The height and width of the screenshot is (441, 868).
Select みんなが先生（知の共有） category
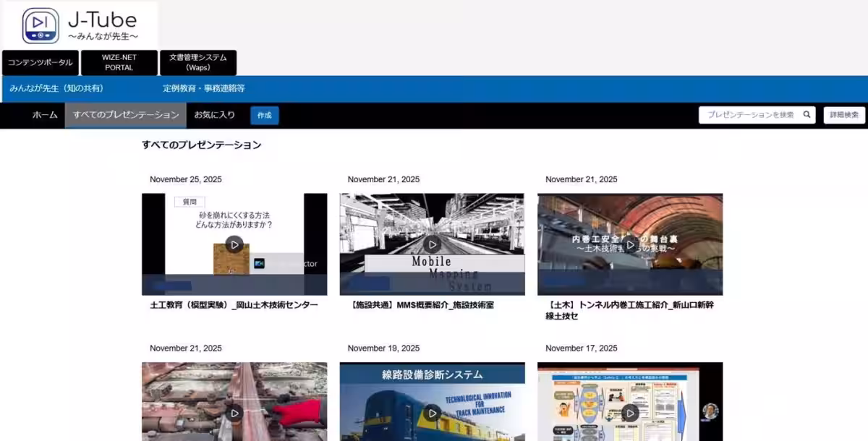pyautogui.click(x=56, y=88)
